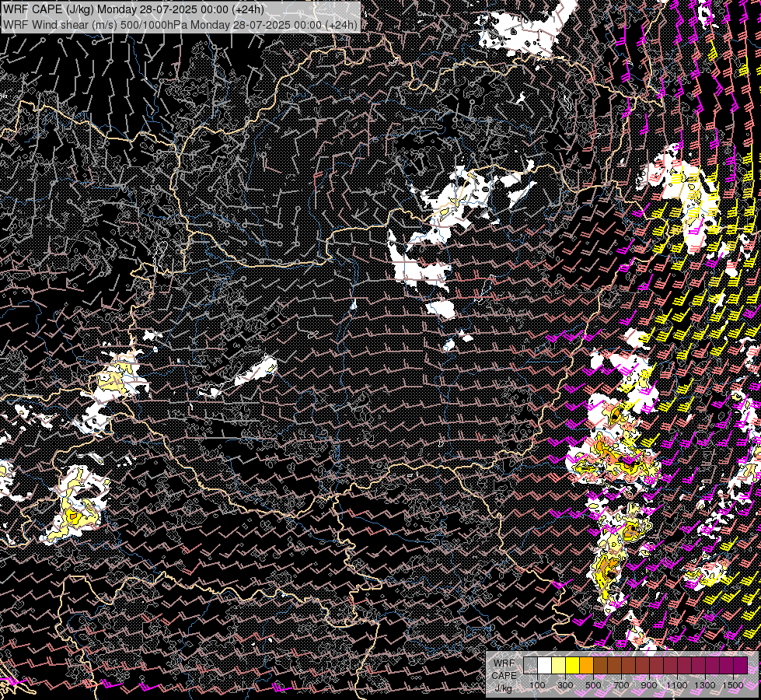
Task: Click the rightmost purple legend swatch
Action: pos(741,665)
